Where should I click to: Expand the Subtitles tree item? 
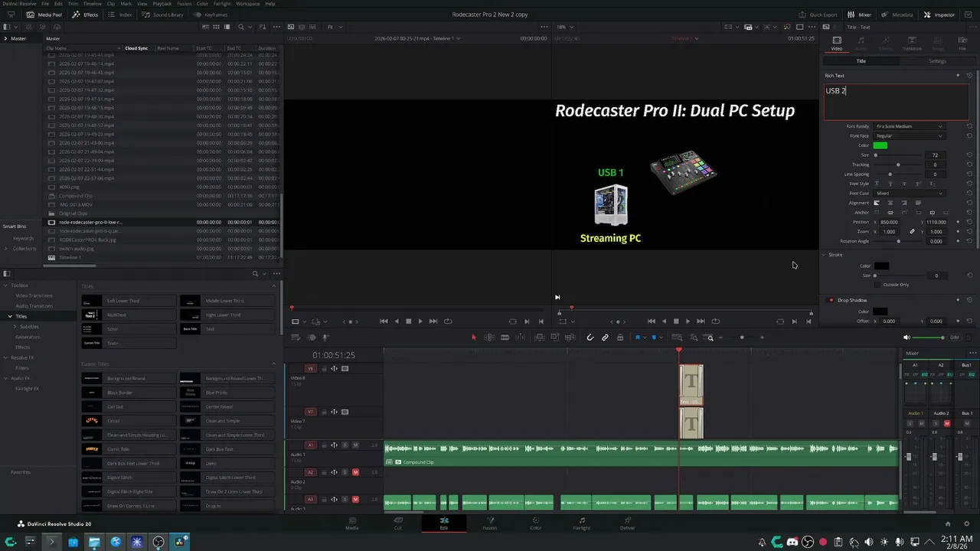pyautogui.click(x=15, y=327)
